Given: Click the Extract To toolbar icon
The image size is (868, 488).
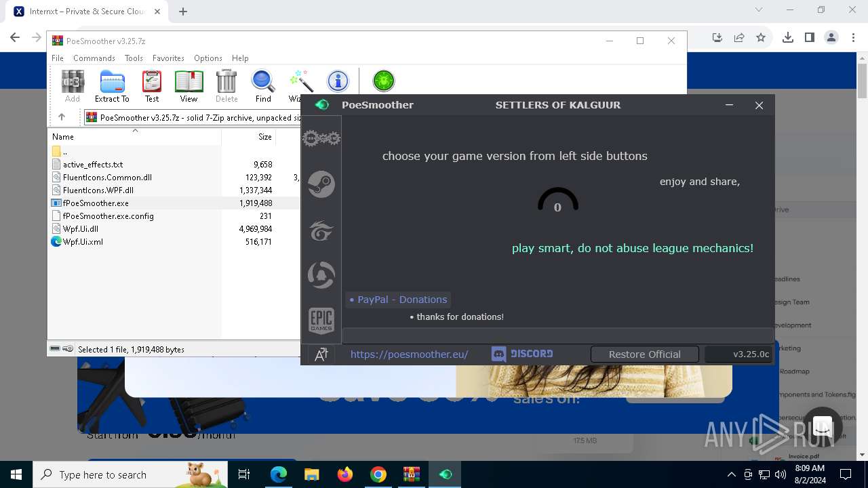Looking at the screenshot, I should [x=112, y=86].
